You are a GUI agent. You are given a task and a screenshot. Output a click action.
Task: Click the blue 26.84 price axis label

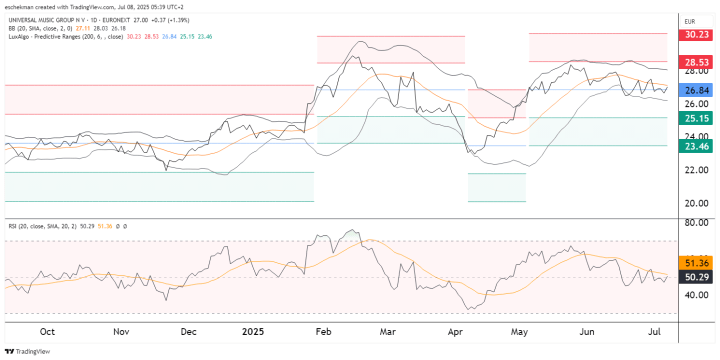tap(697, 90)
